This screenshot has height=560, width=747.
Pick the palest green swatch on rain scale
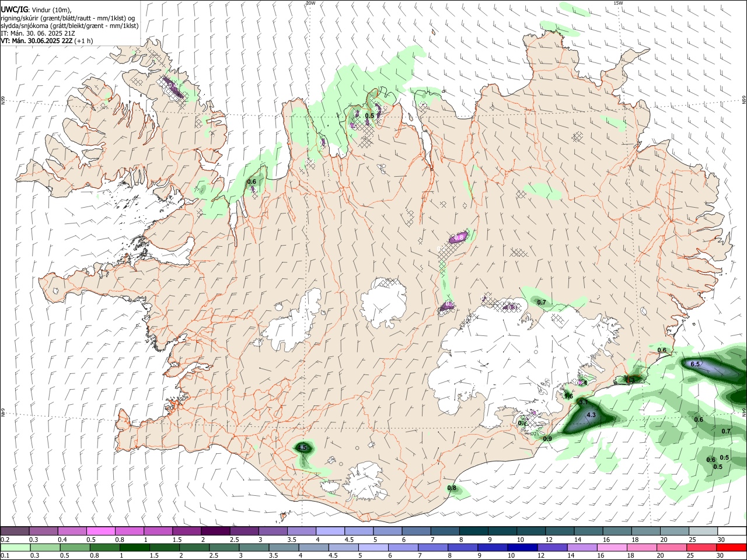pos(15,547)
